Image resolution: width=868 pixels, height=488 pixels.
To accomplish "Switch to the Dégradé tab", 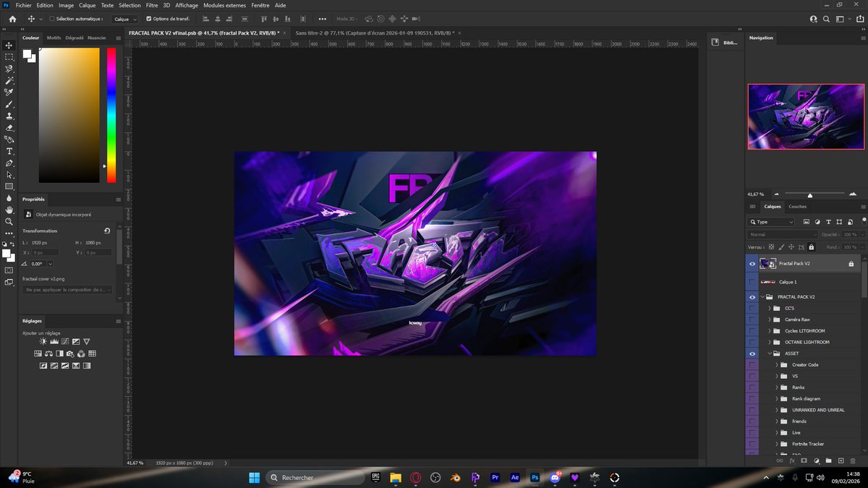I will pyautogui.click(x=75, y=38).
